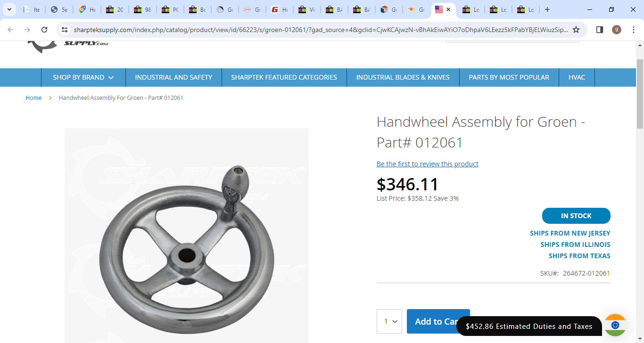Expand the Shop By Brand menu
The width and height of the screenshot is (644, 343).
click(x=83, y=77)
